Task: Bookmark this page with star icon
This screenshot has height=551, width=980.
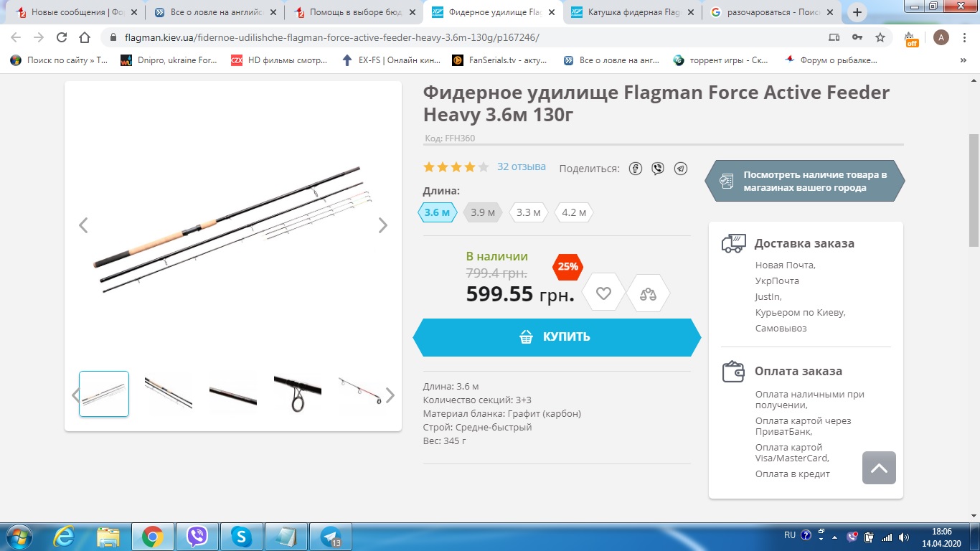Action: coord(880,37)
